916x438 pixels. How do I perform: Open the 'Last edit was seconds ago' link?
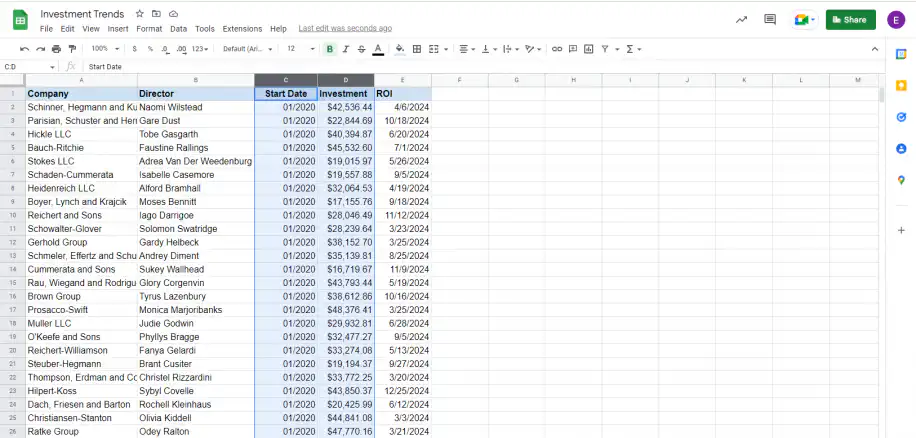tap(345, 28)
